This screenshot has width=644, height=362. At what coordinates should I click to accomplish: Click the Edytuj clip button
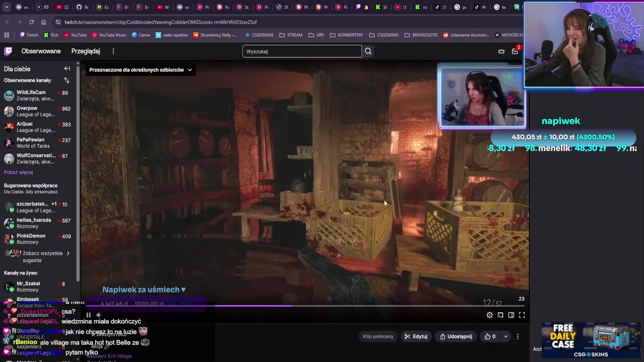point(416,336)
